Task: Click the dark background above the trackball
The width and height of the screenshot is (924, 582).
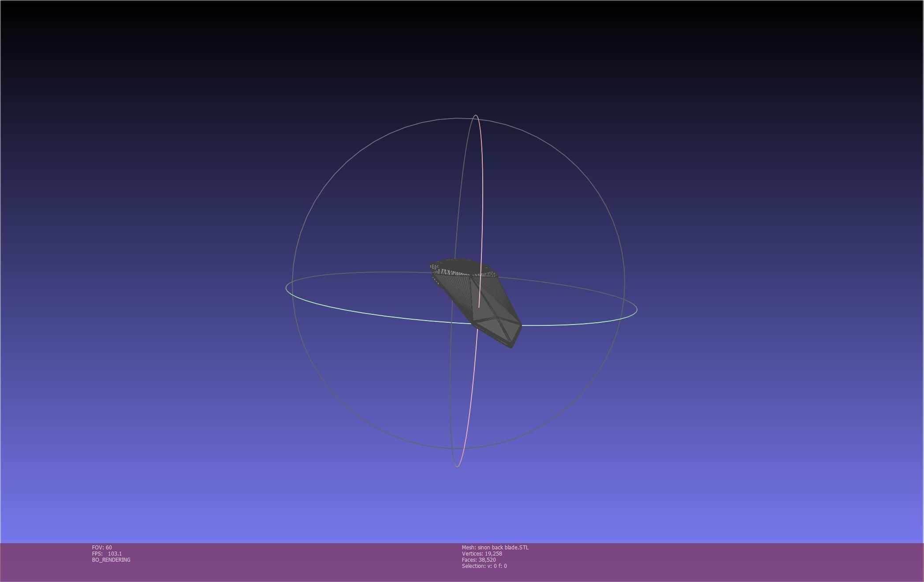Action: [x=458, y=57]
